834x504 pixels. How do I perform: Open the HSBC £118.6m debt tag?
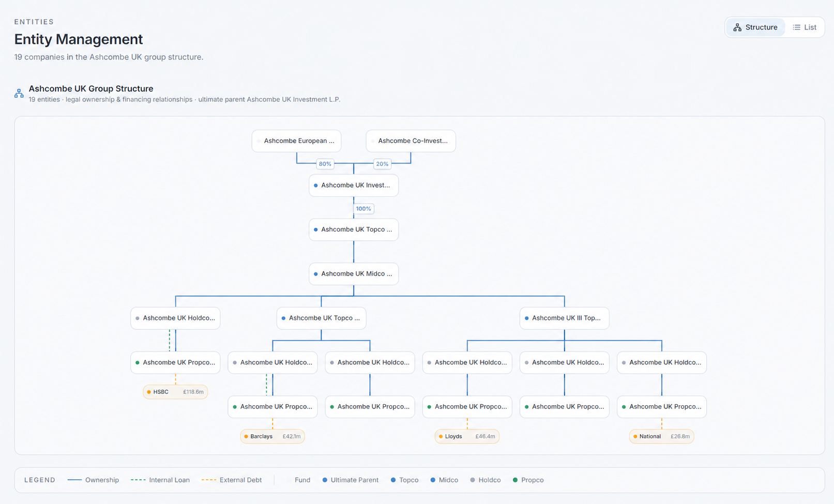pyautogui.click(x=175, y=392)
